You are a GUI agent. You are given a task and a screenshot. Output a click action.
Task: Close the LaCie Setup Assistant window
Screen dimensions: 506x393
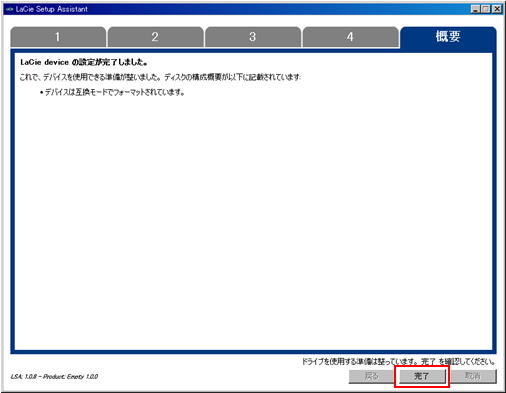497,9
